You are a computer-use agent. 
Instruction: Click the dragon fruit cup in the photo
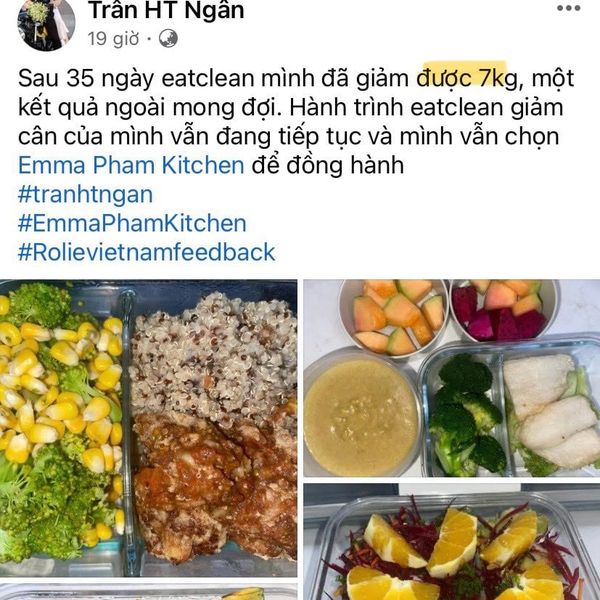(502, 309)
